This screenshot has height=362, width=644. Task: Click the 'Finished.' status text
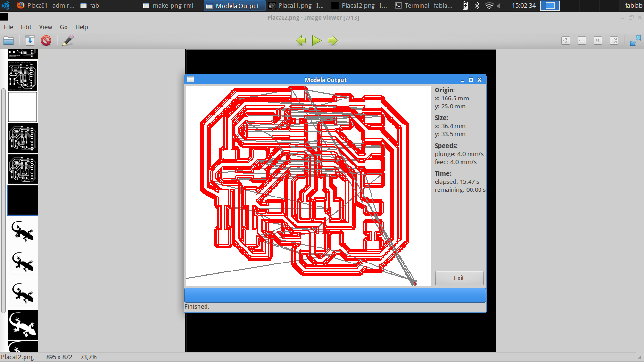coord(197,306)
